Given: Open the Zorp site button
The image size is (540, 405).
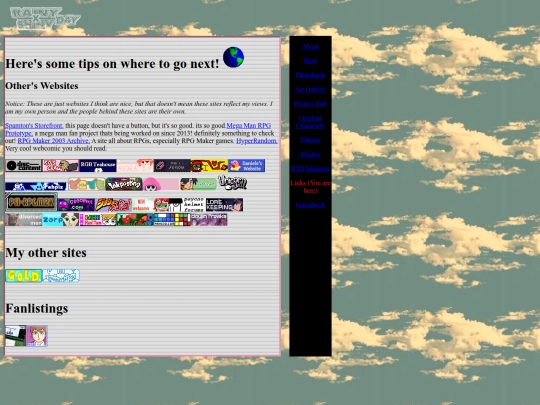Looking at the screenshot, I should point(61,220).
